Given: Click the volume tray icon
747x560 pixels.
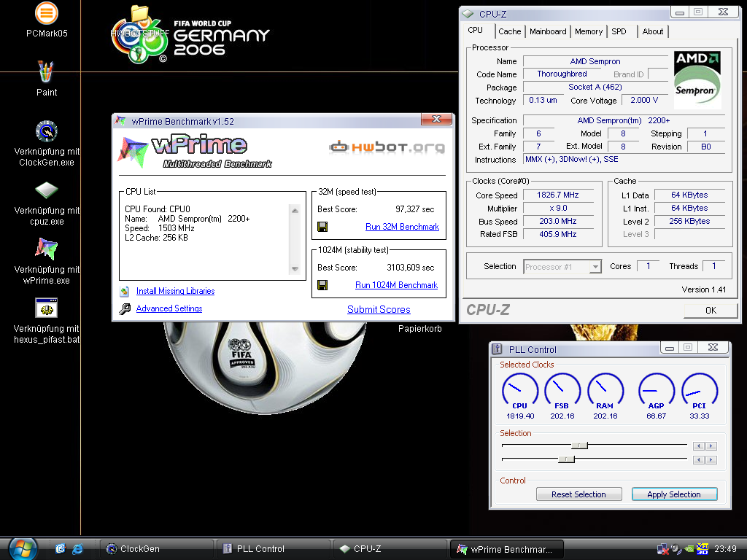Looking at the screenshot, I should (676, 549).
